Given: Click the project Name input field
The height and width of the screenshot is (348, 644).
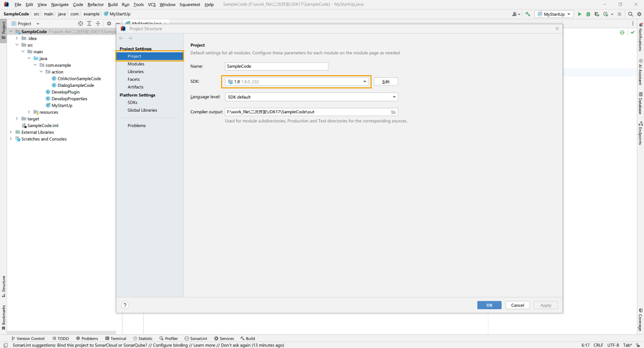Looking at the screenshot, I should click(x=276, y=67).
